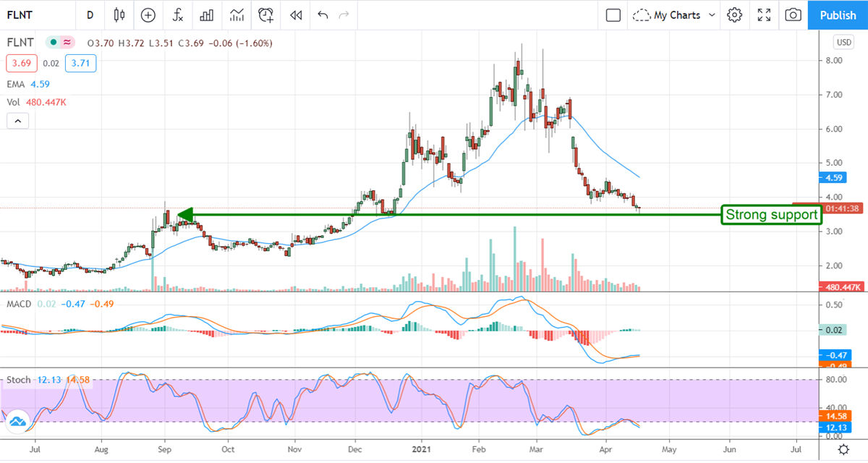Enter fullscreen mode
868x463 pixels.
point(764,14)
